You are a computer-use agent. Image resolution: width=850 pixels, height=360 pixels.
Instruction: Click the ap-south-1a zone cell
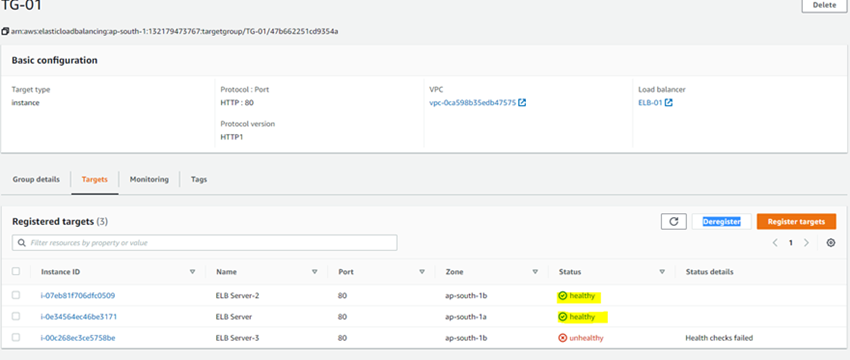point(466,317)
